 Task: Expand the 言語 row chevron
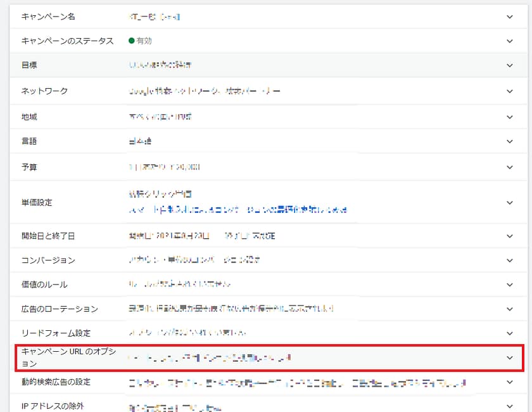[510, 142]
